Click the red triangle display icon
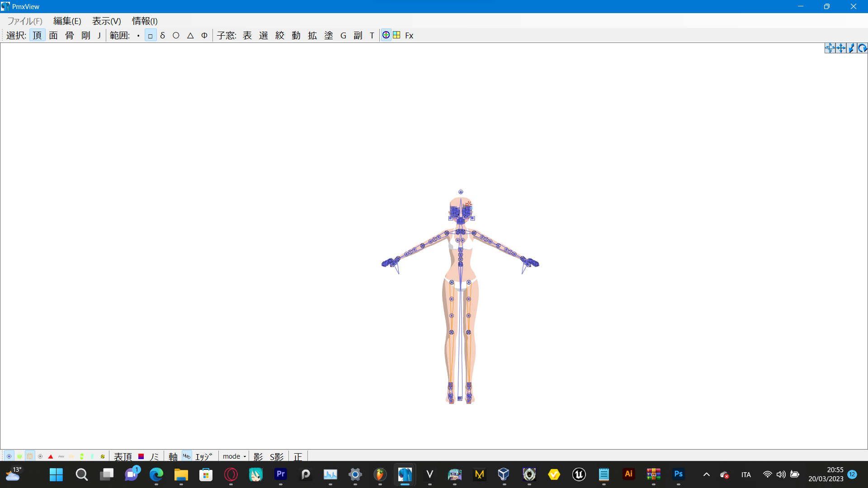The image size is (868, 488). 51,457
